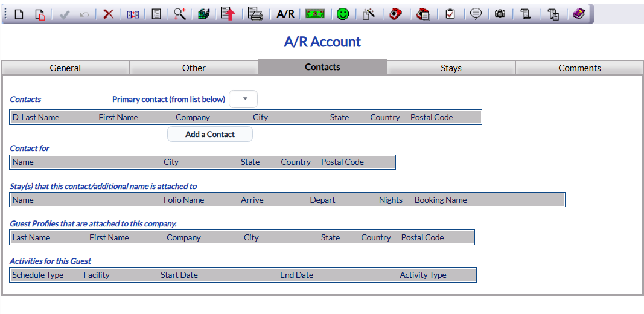
Task: Click the Start Date column in Activities
Action: [x=179, y=275]
